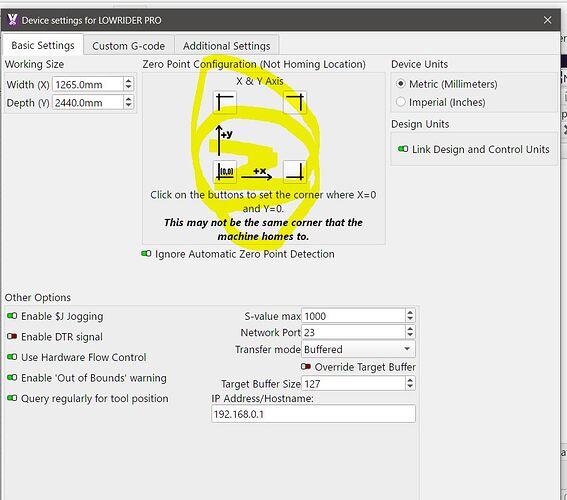The image size is (567, 500).
Task: Increase Network Port with stepper arrow
Action: [410, 329]
